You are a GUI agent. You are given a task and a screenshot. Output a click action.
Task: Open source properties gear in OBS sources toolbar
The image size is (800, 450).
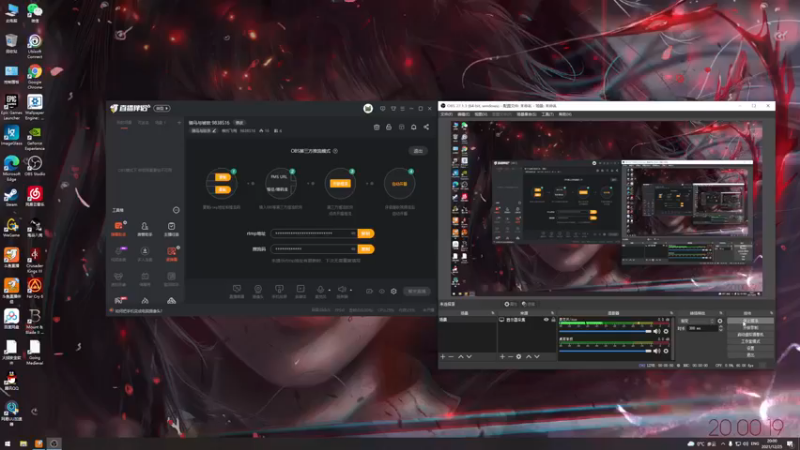point(518,357)
